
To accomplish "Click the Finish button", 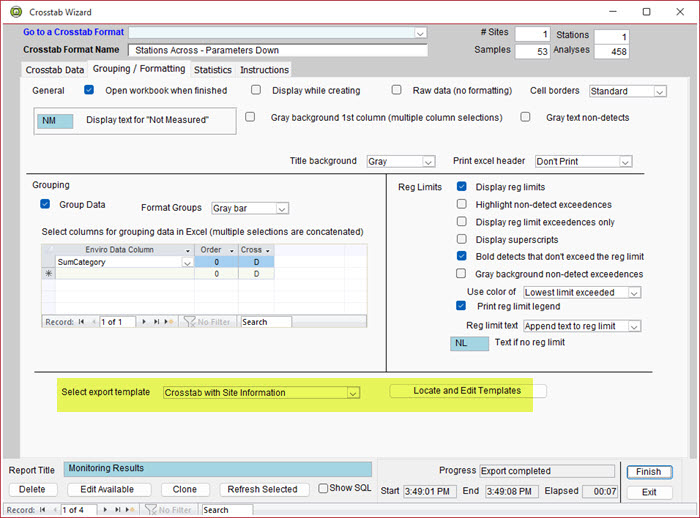I will [x=649, y=472].
